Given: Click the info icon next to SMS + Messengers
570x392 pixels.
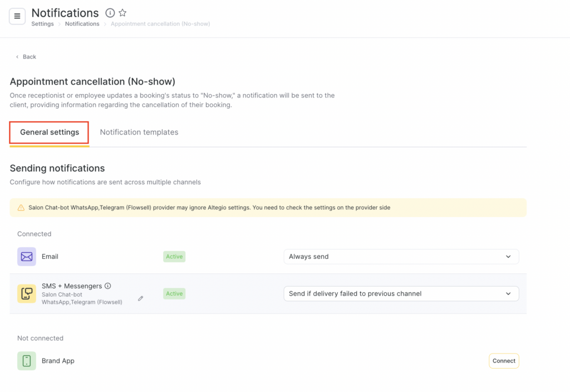Looking at the screenshot, I should [108, 286].
